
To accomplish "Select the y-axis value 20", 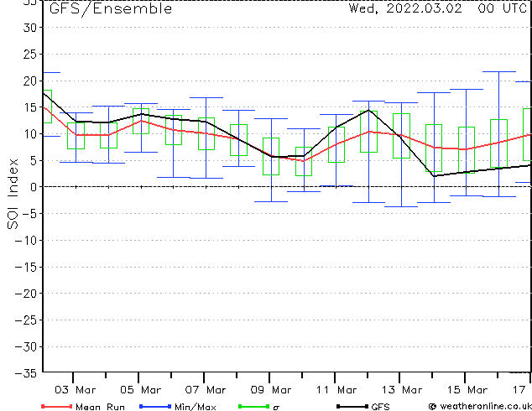I will click(30, 81).
